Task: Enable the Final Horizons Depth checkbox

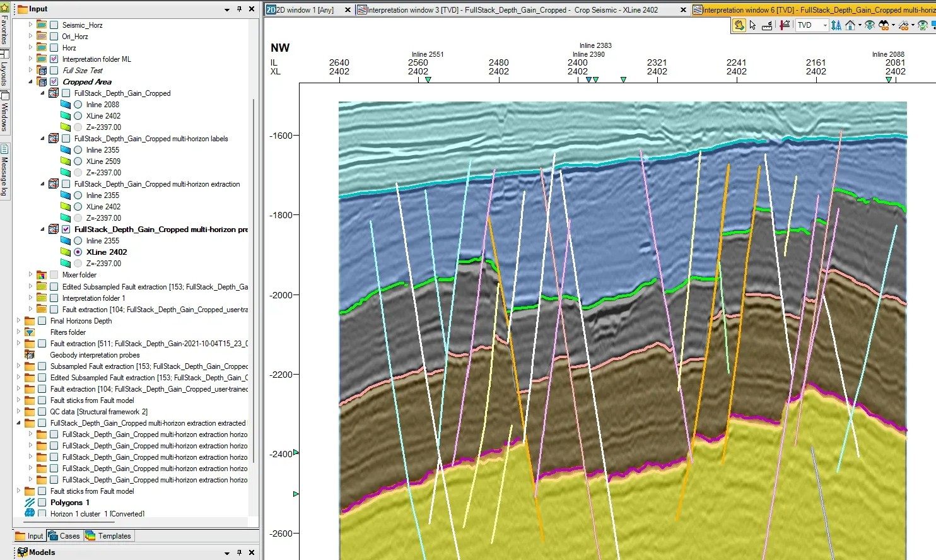Action: tap(42, 321)
